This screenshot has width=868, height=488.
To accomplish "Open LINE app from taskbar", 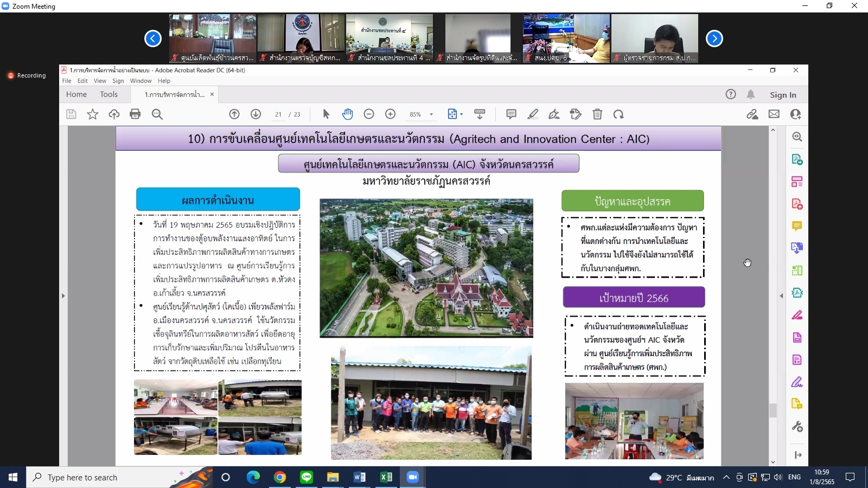I will pos(307,477).
